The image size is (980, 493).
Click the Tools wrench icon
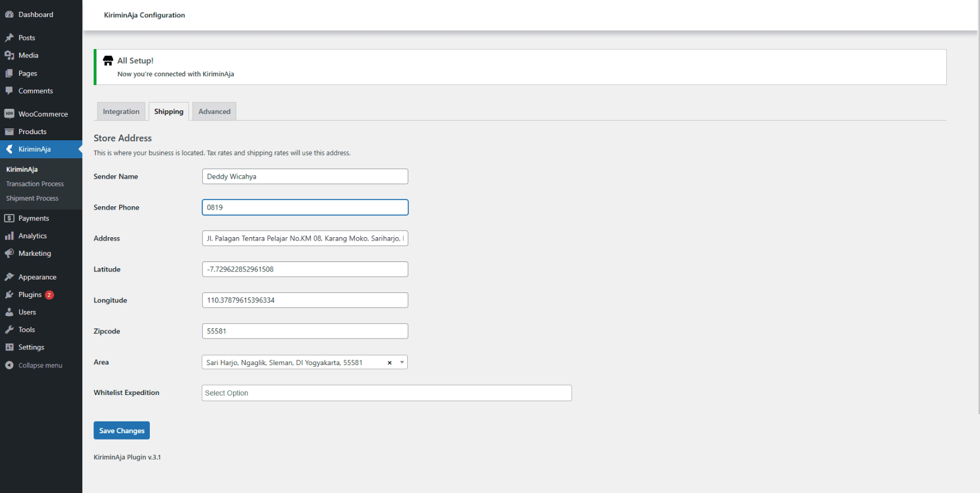click(9, 330)
